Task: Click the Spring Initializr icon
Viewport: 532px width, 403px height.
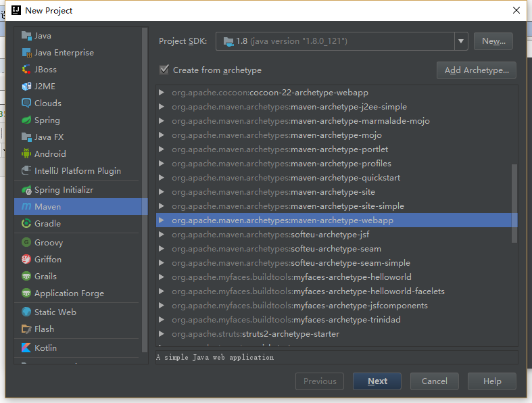Action: click(26, 190)
